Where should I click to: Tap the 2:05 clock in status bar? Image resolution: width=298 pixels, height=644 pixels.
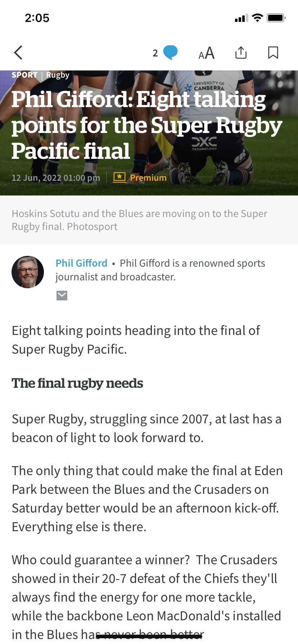tap(37, 18)
